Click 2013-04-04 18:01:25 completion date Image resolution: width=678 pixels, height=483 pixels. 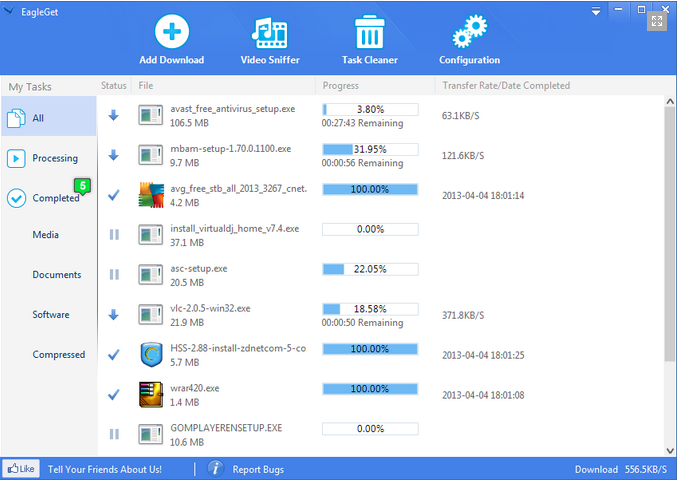point(483,355)
